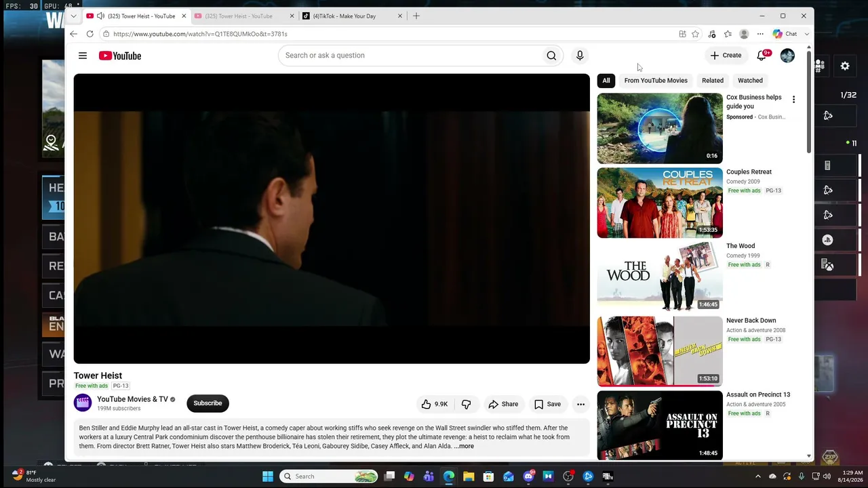The width and height of the screenshot is (868, 488).
Task: Show hidden system tray icons
Action: (758, 476)
